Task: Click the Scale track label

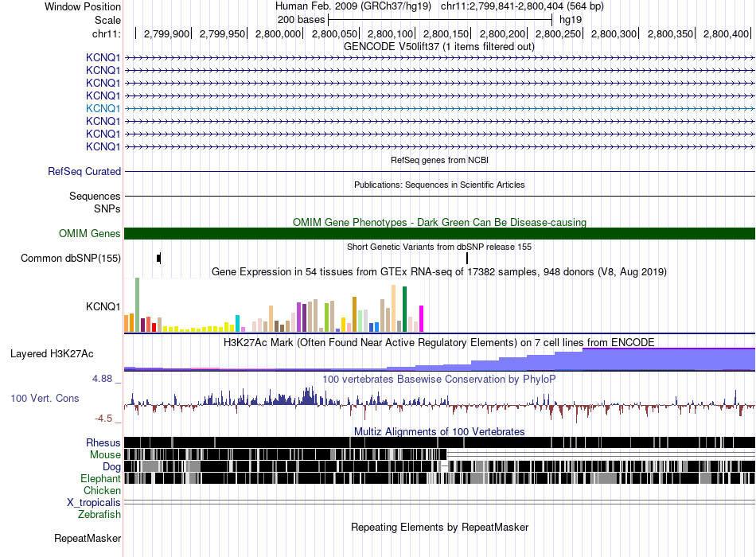Action: (x=107, y=20)
